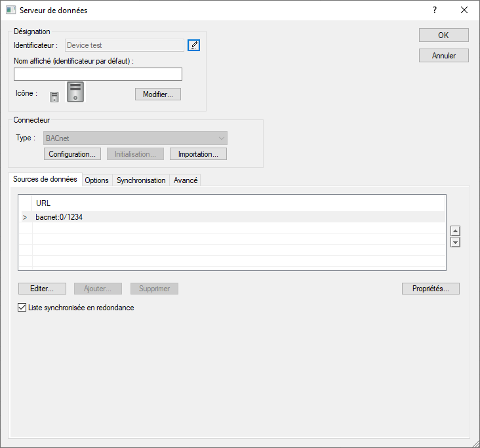Open the Synchronisation tab
This screenshot has height=448, width=480.
[141, 180]
